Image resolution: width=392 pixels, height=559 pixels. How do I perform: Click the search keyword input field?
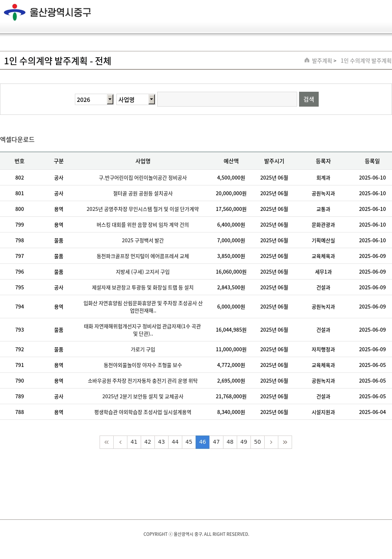pyautogui.click(x=227, y=99)
